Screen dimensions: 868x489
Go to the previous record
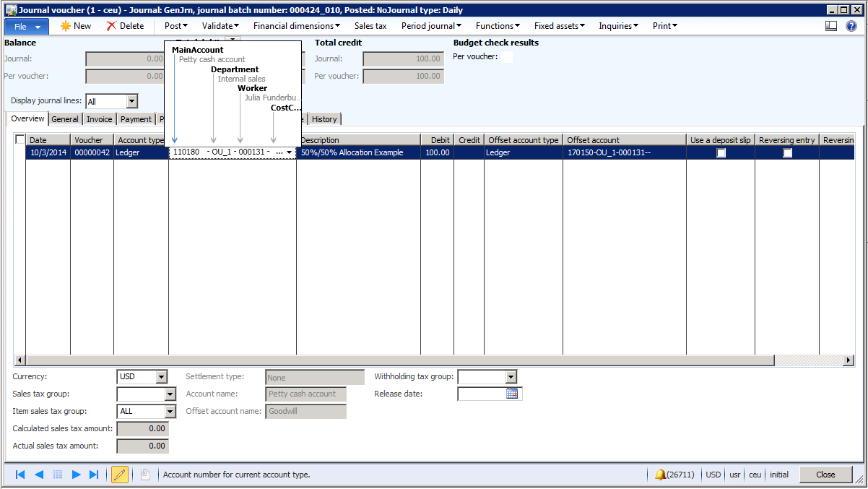39,475
